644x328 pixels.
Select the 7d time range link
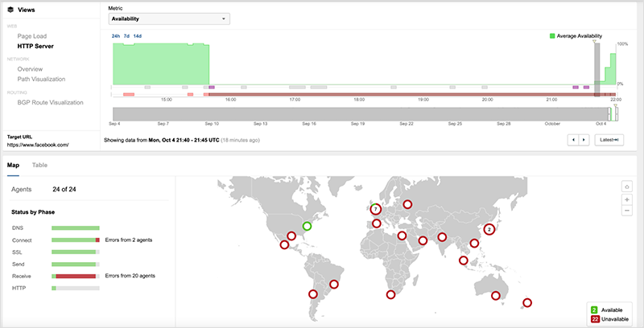click(x=126, y=36)
